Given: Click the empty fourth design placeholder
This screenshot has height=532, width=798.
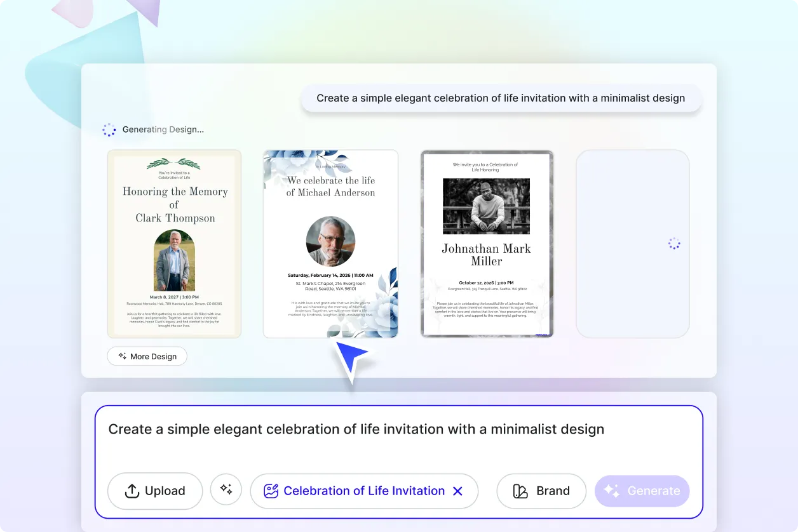Looking at the screenshot, I should [x=632, y=244].
